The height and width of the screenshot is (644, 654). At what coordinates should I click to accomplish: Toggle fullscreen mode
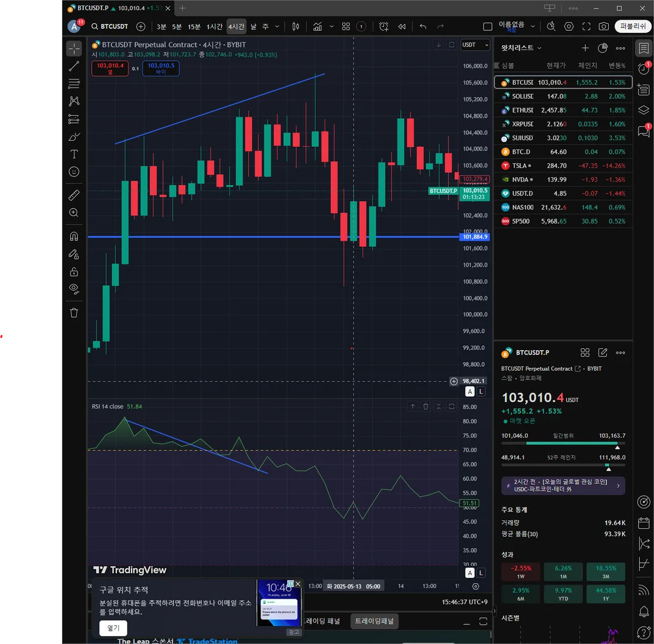click(587, 27)
